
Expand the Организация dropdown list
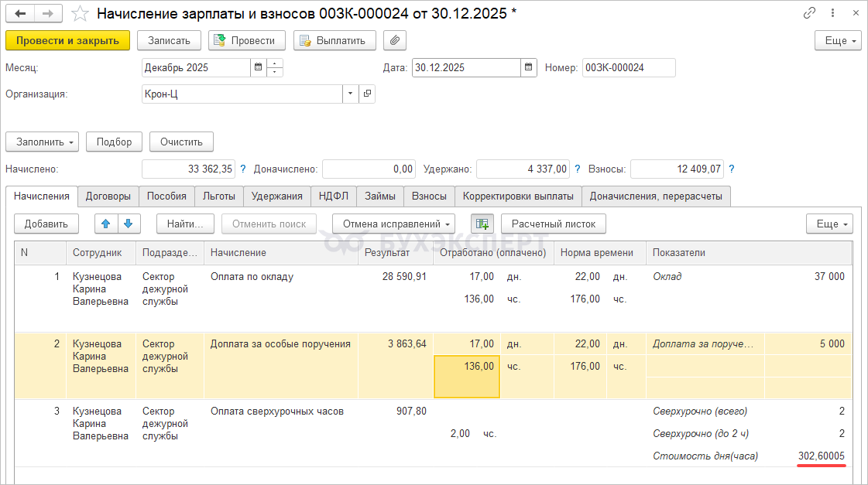coord(349,94)
